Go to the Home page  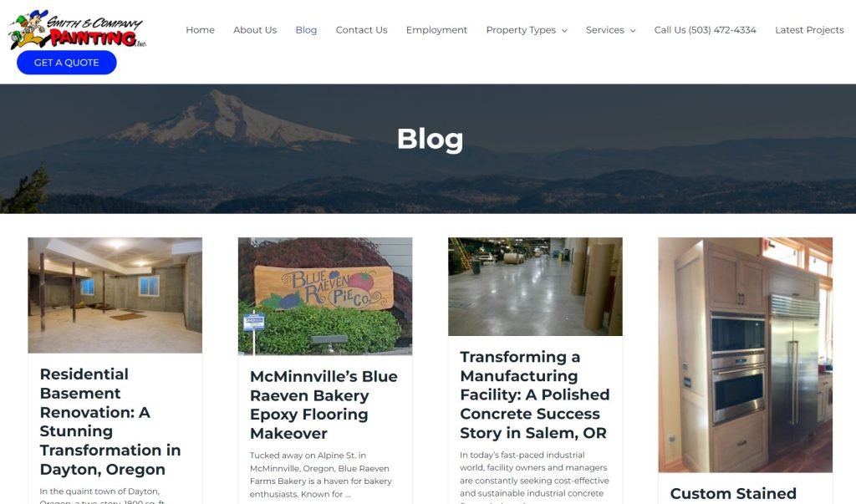click(200, 30)
